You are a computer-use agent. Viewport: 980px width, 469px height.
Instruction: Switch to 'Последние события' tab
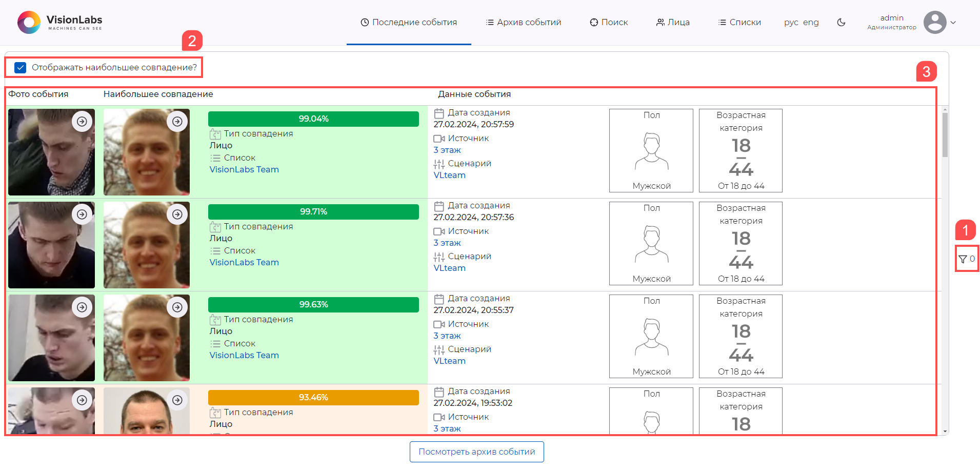(409, 22)
